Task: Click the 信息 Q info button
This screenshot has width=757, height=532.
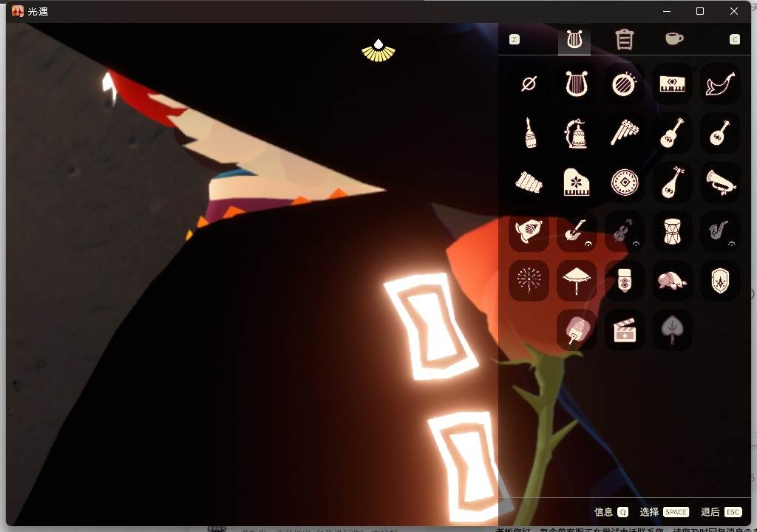Action: point(611,512)
